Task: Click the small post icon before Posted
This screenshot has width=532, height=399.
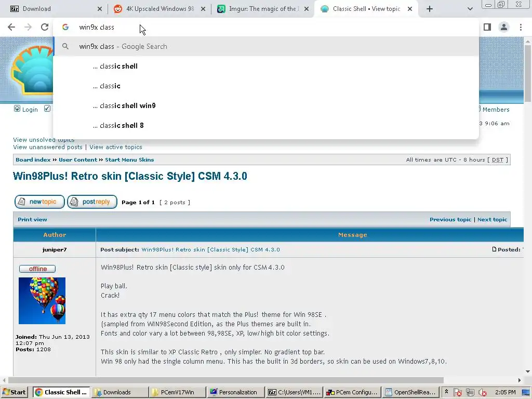Action: [494, 249]
